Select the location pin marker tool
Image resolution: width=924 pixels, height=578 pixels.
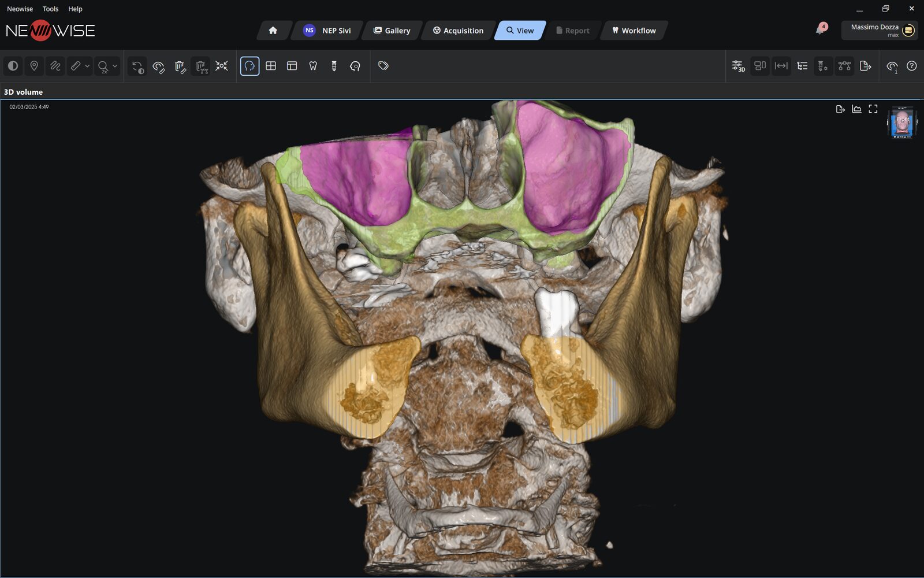click(x=34, y=66)
